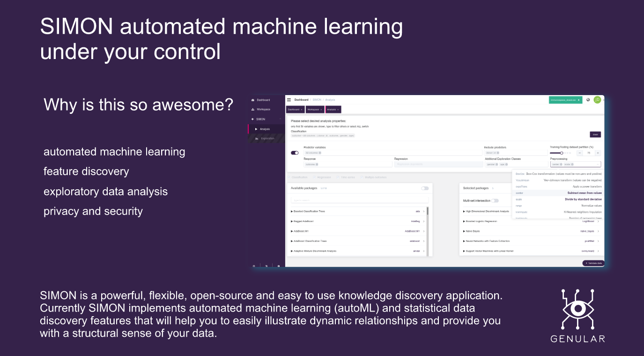Click the Analysis breadcrumb link
The image size is (644, 356).
pyautogui.click(x=331, y=100)
